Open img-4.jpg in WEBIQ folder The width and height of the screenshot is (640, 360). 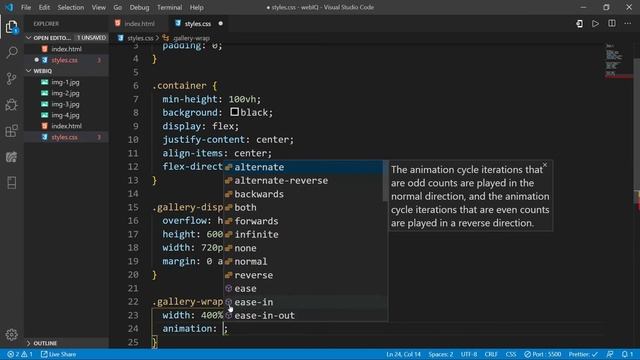click(x=66, y=115)
